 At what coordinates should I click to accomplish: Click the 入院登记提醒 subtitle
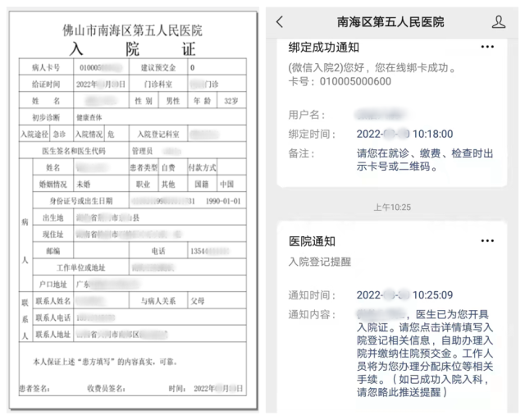(x=320, y=262)
